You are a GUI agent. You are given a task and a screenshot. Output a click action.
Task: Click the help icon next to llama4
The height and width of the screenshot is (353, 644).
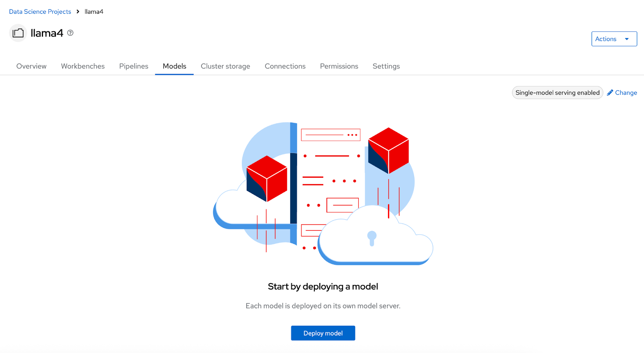[x=70, y=33]
